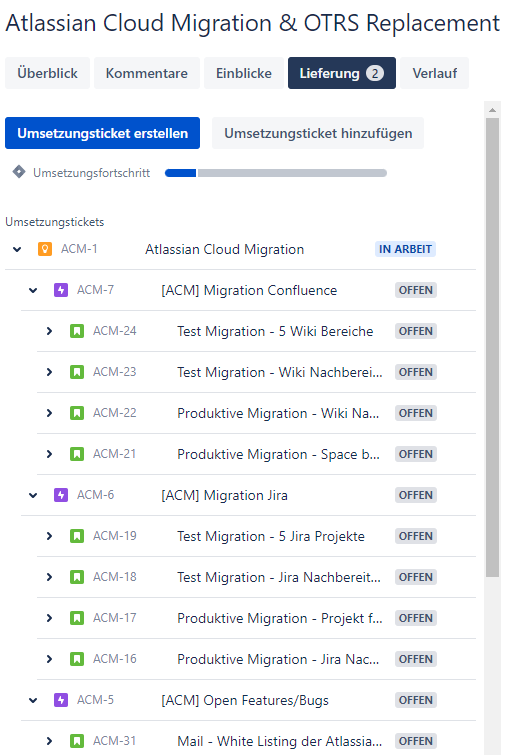The height and width of the screenshot is (755, 505).
Task: Click the scrollbar up arrow
Action: [x=492, y=110]
